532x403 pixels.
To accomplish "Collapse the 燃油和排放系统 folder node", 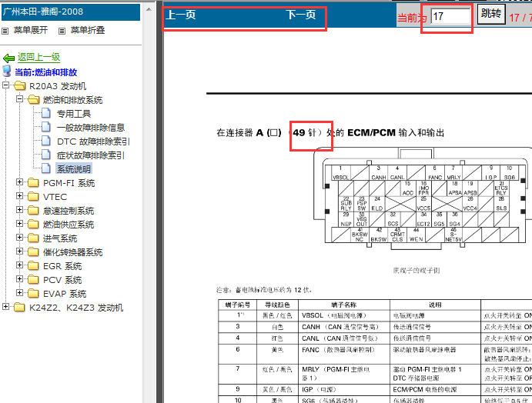I will click(20, 99).
